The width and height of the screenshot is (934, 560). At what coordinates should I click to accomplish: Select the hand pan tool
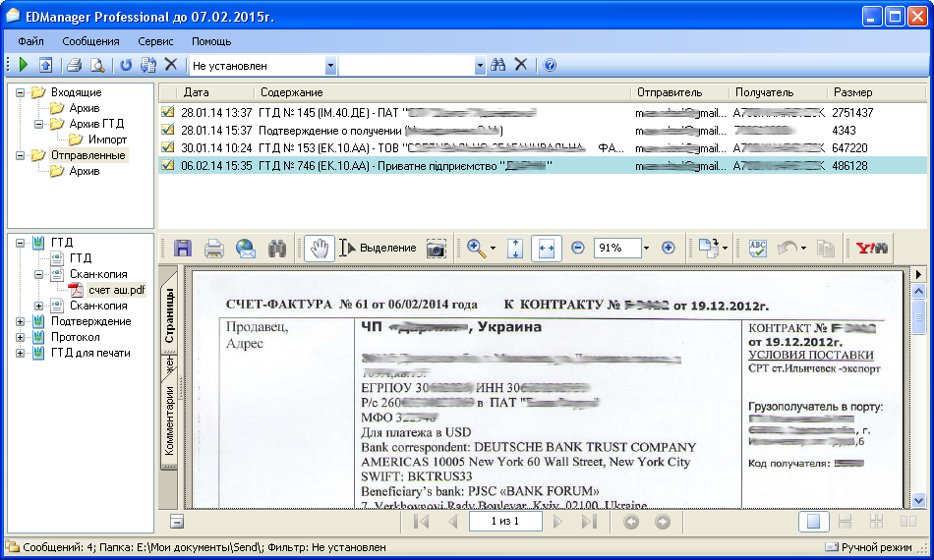[320, 249]
